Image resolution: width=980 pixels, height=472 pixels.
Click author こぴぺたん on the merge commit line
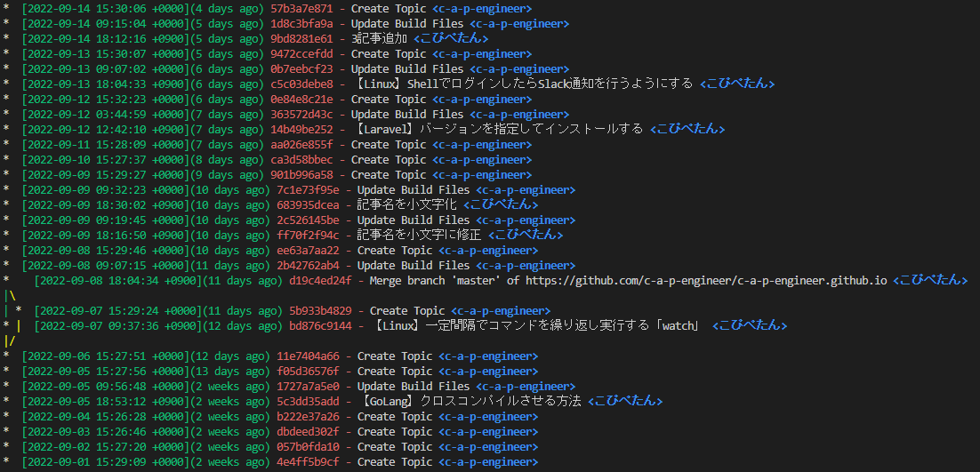[930, 280]
